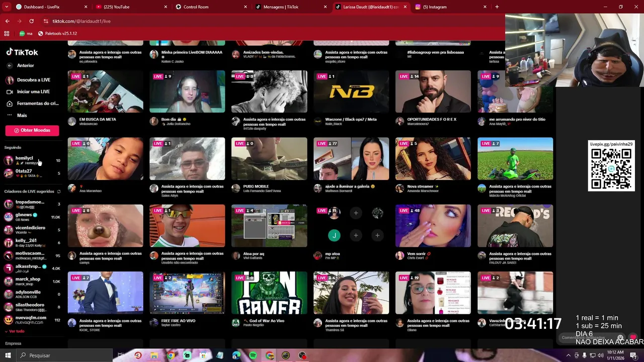
Task: Open the Ana Maranhao live thumbnail
Action: (x=106, y=158)
